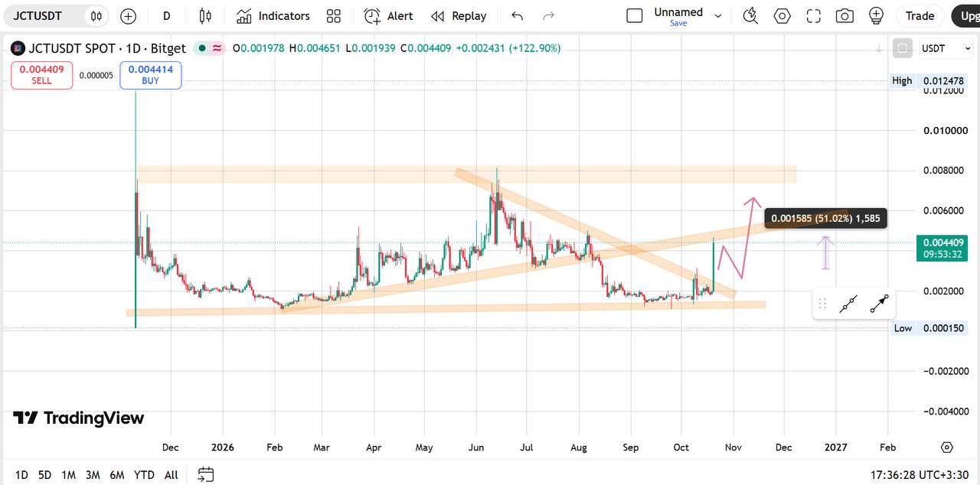The image size is (980, 485).
Task: Select the 5D range tab
Action: [x=45, y=475]
